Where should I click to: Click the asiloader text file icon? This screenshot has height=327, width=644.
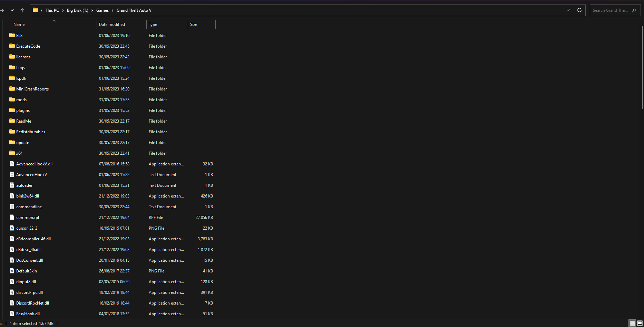click(x=12, y=185)
